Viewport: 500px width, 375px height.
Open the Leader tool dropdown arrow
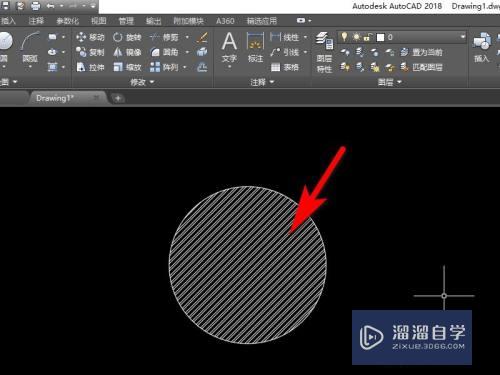point(305,52)
